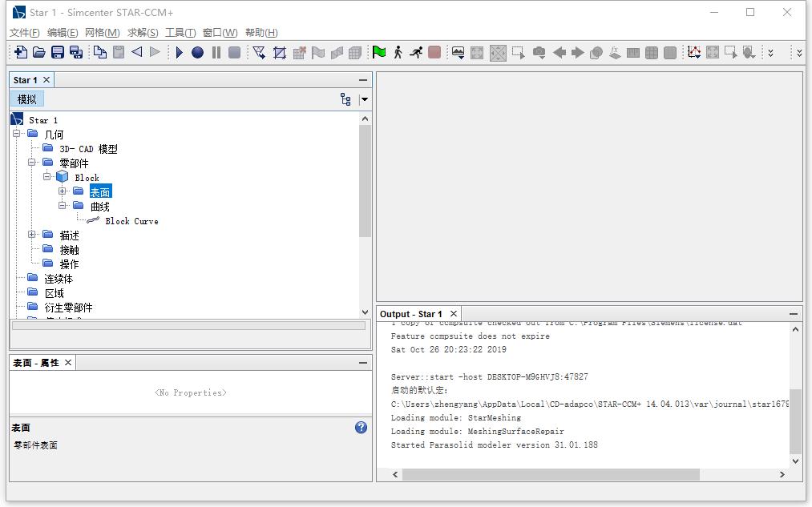Click simulation tree vertical scrollbar
This screenshot has width=812, height=507.
click(x=365, y=180)
